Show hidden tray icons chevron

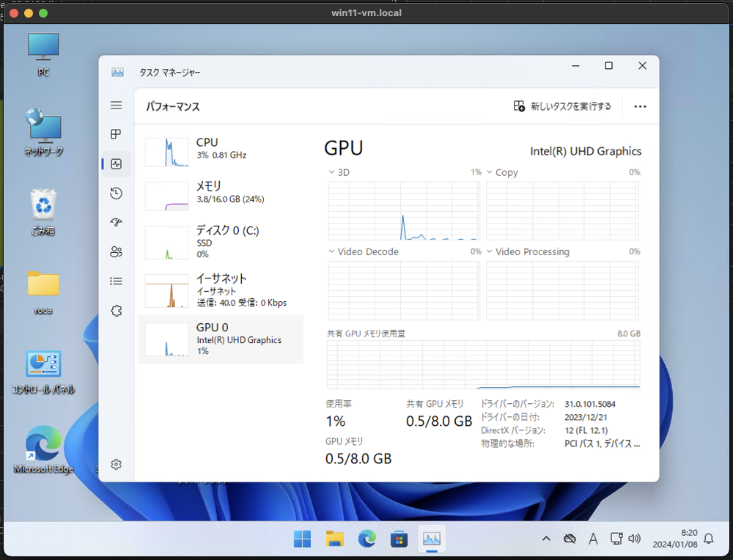point(546,539)
